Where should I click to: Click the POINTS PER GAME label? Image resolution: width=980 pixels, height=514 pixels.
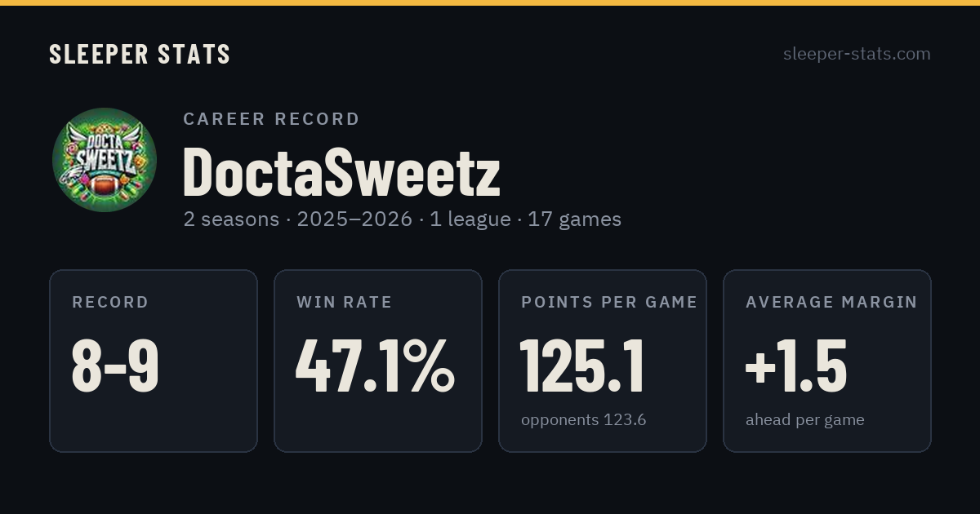tap(609, 303)
